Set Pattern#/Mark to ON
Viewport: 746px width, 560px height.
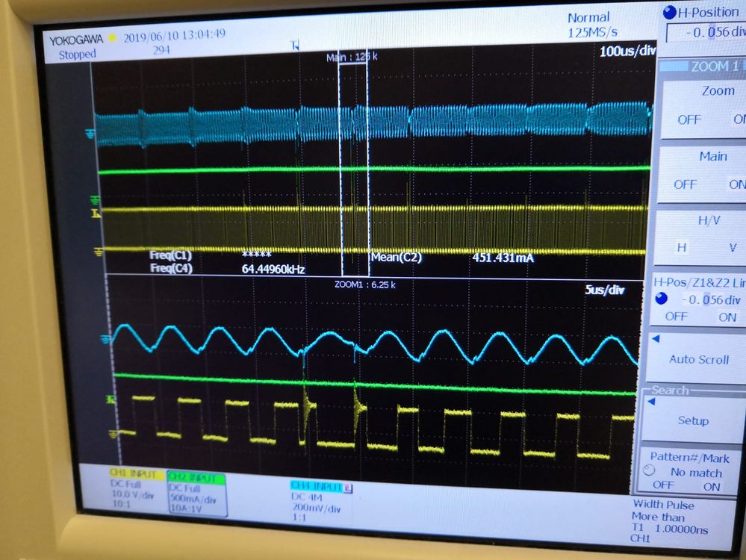pos(712,487)
